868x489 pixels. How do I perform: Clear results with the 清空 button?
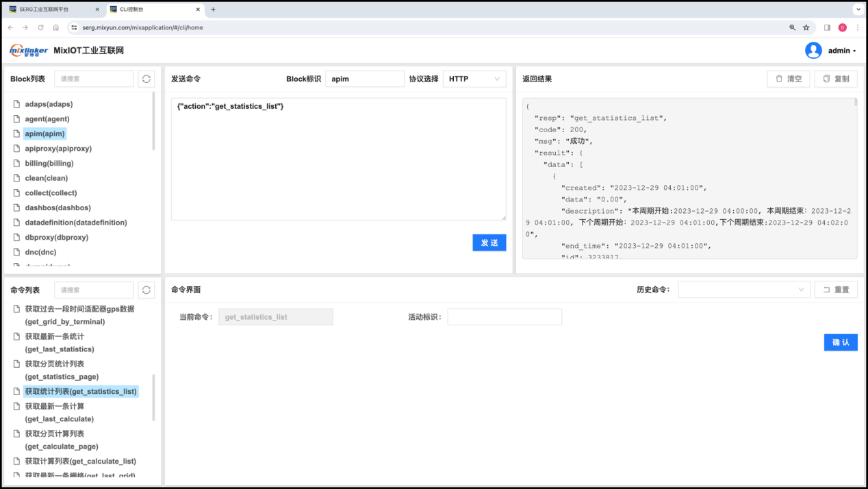tap(788, 79)
